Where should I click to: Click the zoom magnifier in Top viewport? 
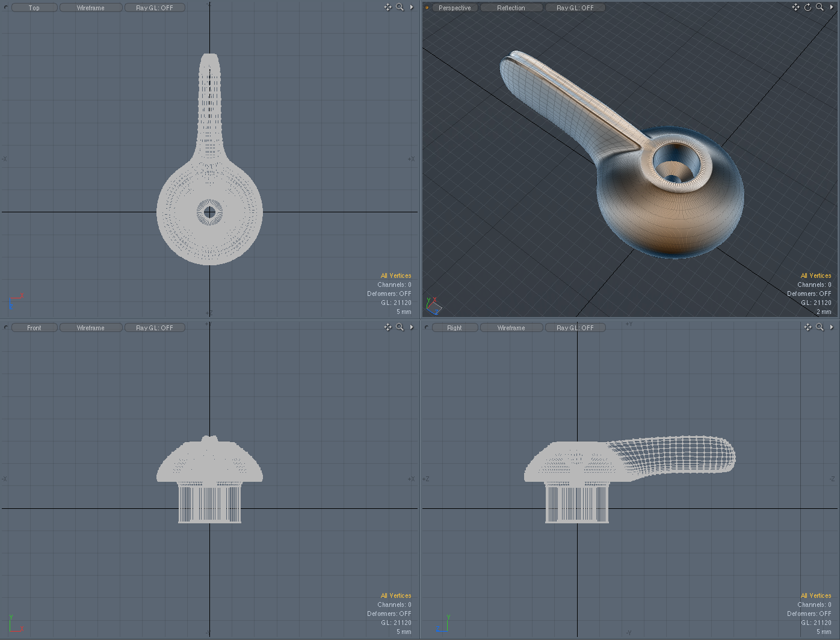click(400, 7)
